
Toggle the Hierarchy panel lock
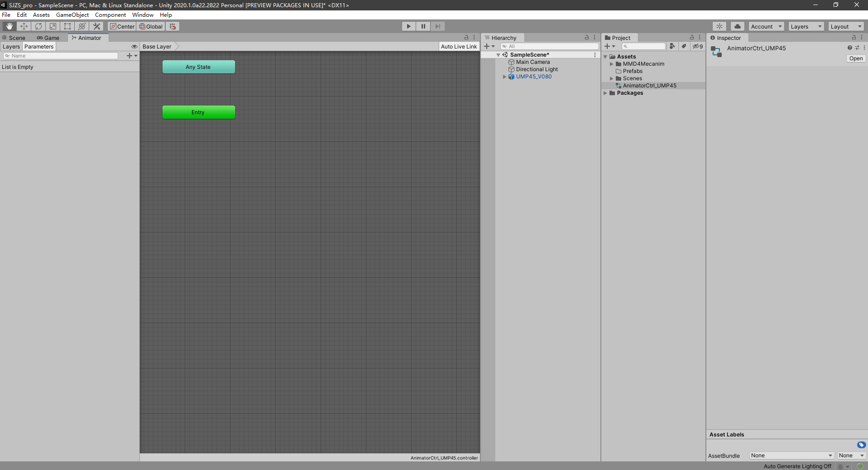click(587, 38)
